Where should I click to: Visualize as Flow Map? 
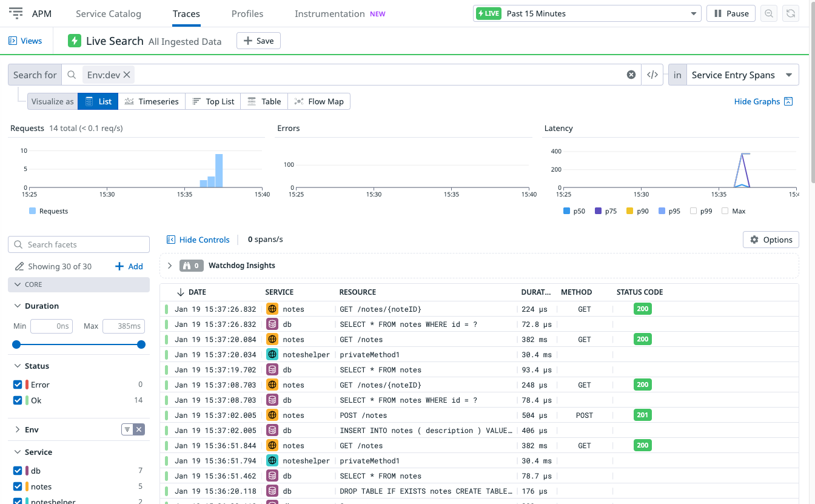pyautogui.click(x=319, y=101)
